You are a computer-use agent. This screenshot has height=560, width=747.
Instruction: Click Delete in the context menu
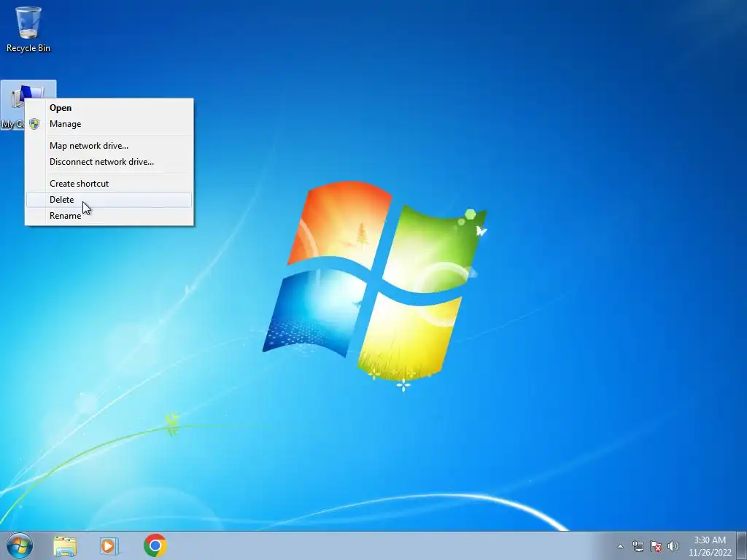click(x=109, y=200)
